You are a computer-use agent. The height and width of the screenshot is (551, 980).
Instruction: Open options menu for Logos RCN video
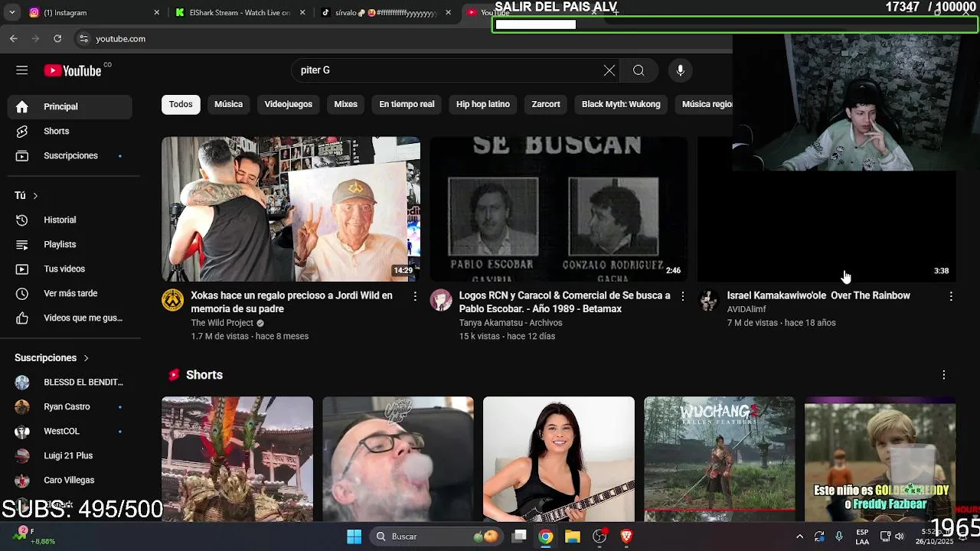683,296
